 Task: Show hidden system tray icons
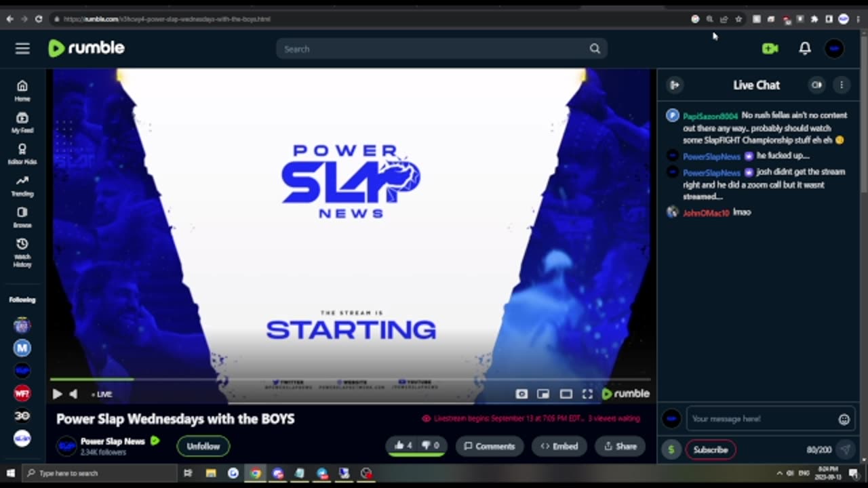click(x=779, y=473)
